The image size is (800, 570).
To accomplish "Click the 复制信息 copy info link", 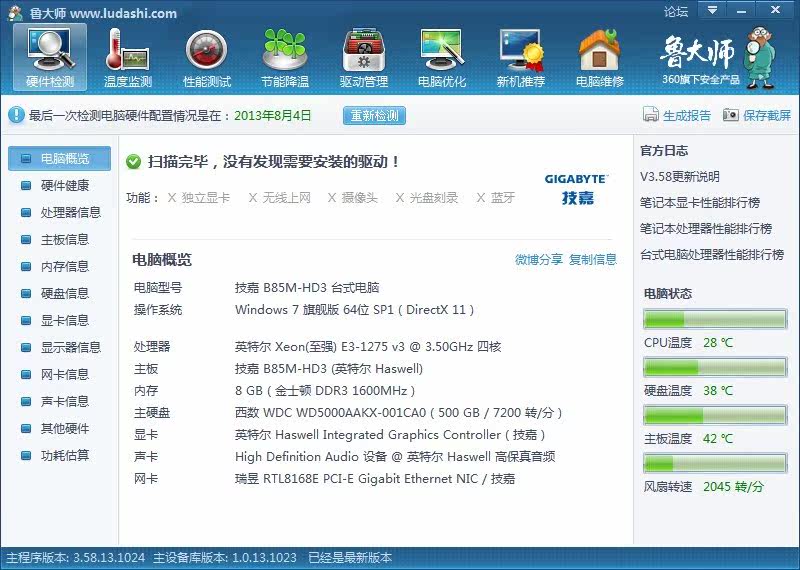I will (593, 260).
